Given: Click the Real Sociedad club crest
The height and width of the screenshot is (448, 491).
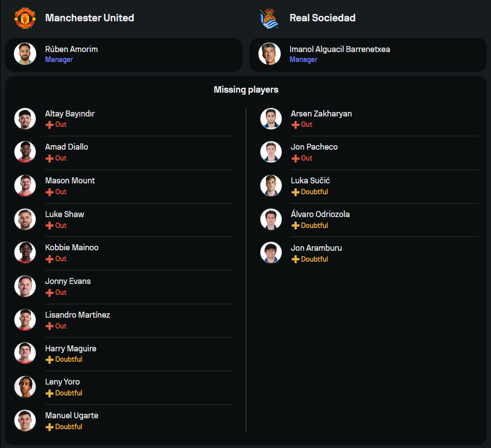Looking at the screenshot, I should pos(269,18).
